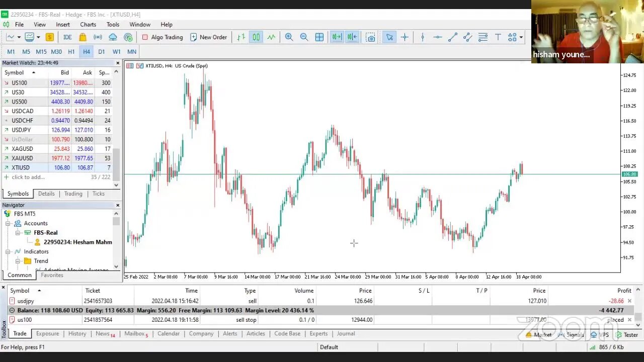
Task: Open the shapes objects dropdown
Action: pyautogui.click(x=521, y=37)
